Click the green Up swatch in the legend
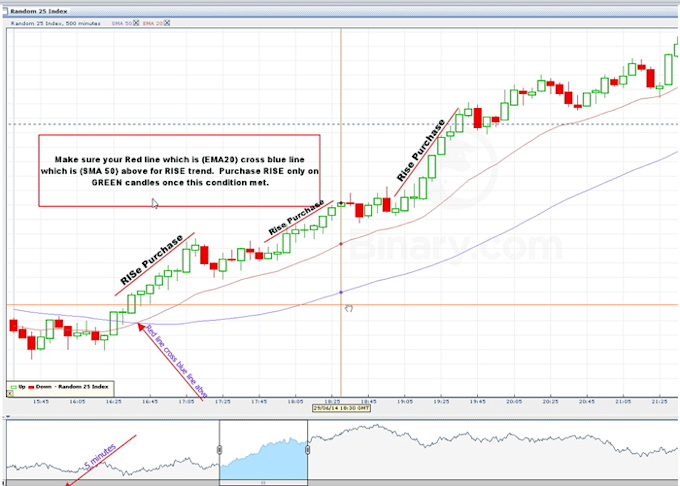The image size is (680, 486). (x=13, y=387)
